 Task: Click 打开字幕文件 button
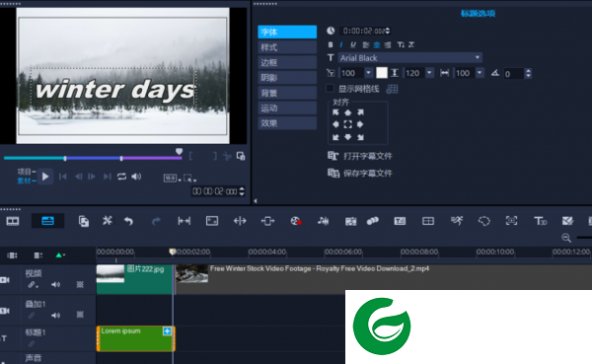pos(360,156)
